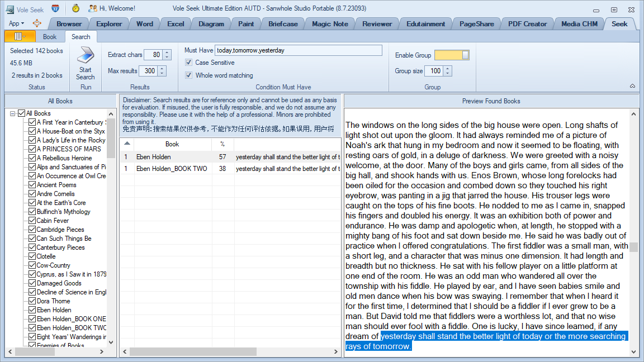Click the results list horizontal scrollbar thumb
This screenshot has width=644, height=362.
pyautogui.click(x=193, y=352)
